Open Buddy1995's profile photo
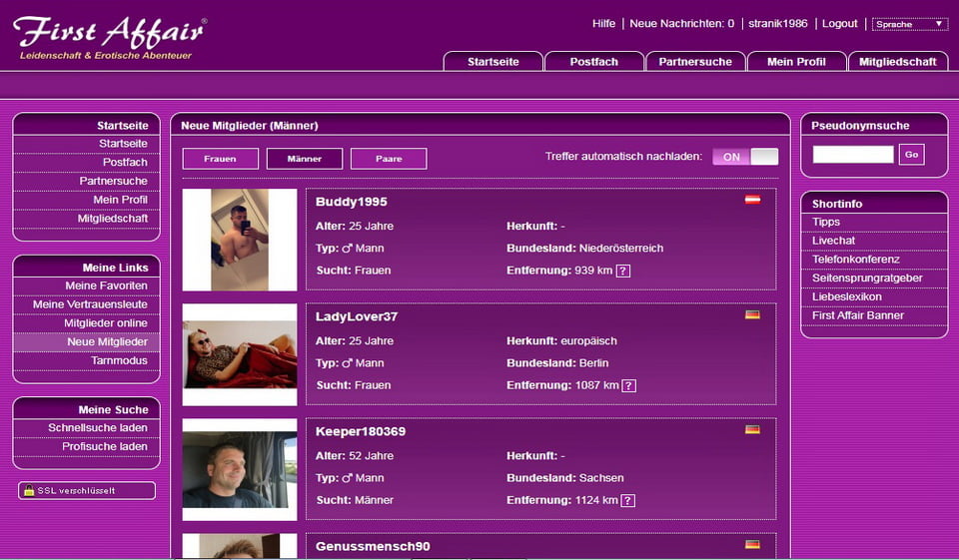 [x=240, y=240]
